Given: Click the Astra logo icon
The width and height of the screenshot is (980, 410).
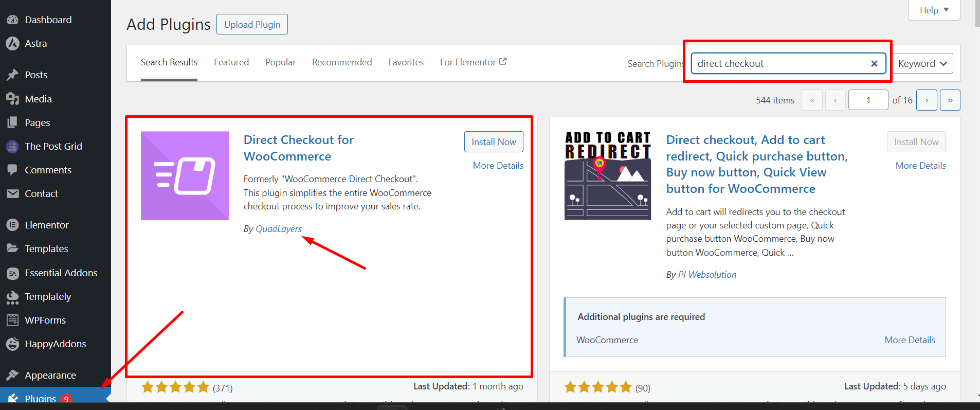Looking at the screenshot, I should [12, 44].
